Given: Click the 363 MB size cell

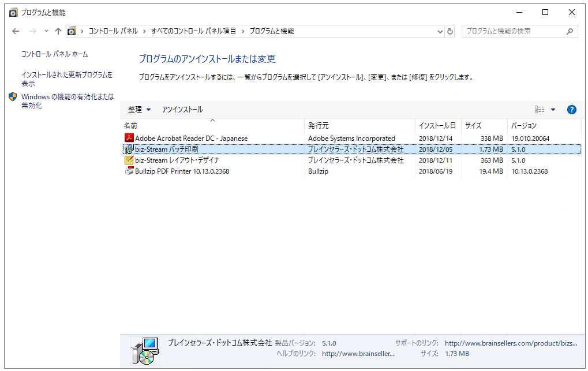Looking at the screenshot, I should (492, 160).
